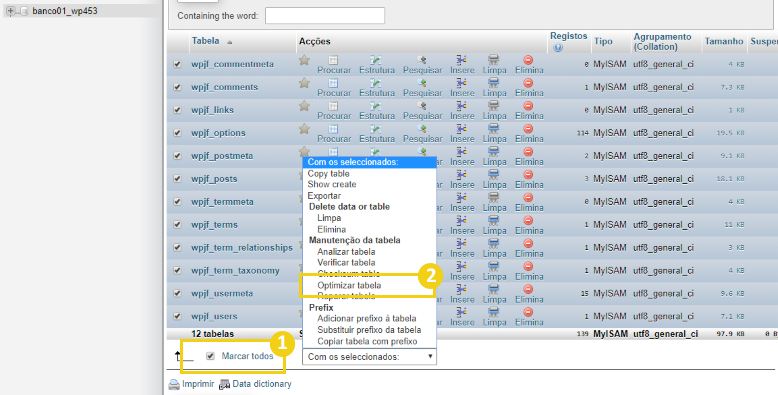Click Limpa icon for wpjf_terms
The height and width of the screenshot is (395, 778).
[493, 220]
